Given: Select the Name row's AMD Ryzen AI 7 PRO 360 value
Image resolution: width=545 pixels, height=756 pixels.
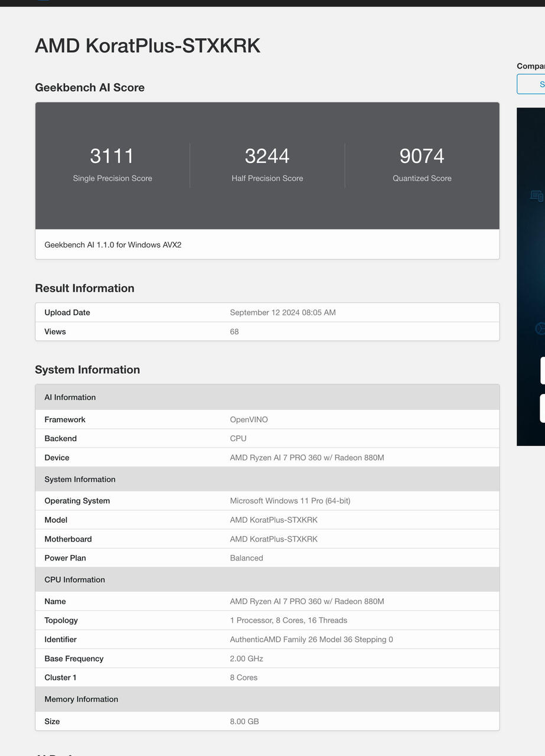Looking at the screenshot, I should point(307,601).
